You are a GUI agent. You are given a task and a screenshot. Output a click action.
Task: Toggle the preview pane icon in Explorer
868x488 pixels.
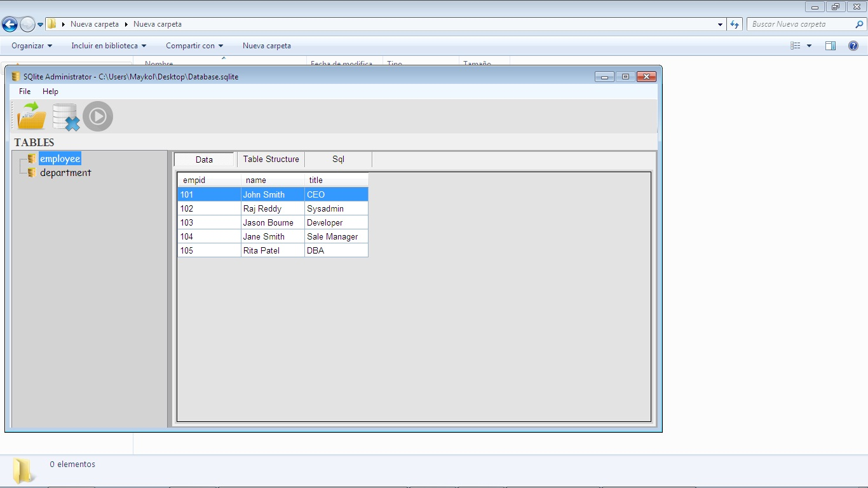[830, 46]
